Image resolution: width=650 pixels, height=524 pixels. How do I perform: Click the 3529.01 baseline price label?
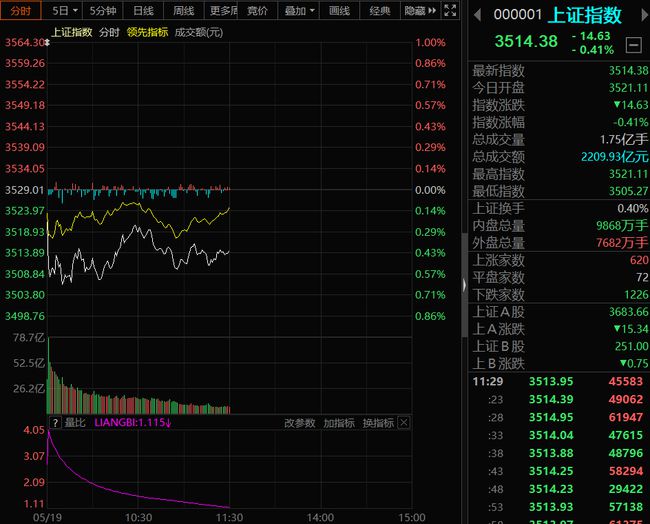(x=24, y=190)
